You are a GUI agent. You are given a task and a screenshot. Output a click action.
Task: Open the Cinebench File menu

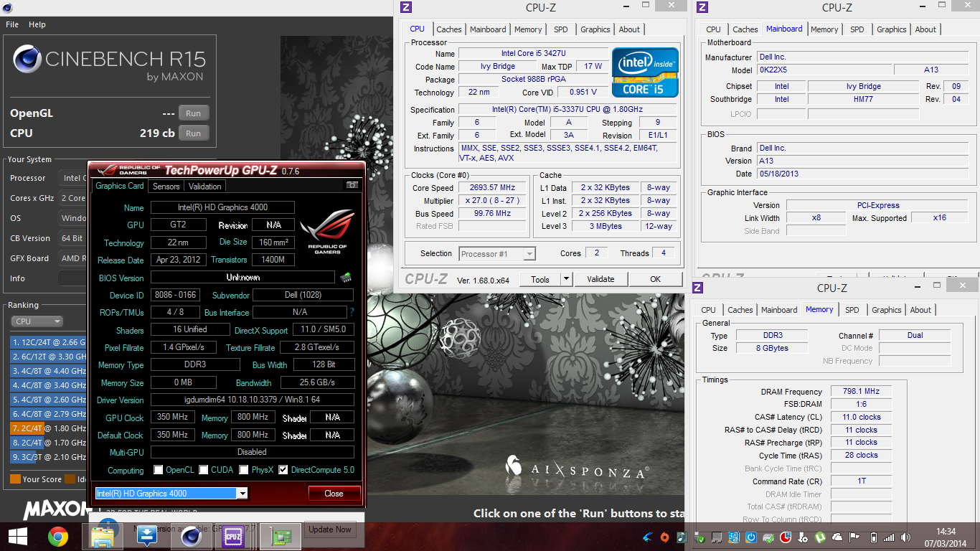point(12,24)
